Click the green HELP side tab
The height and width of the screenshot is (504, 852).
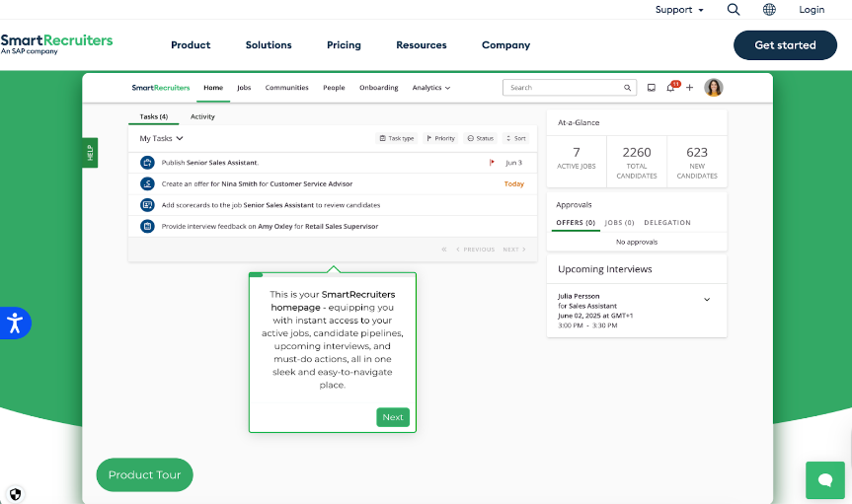(90, 153)
